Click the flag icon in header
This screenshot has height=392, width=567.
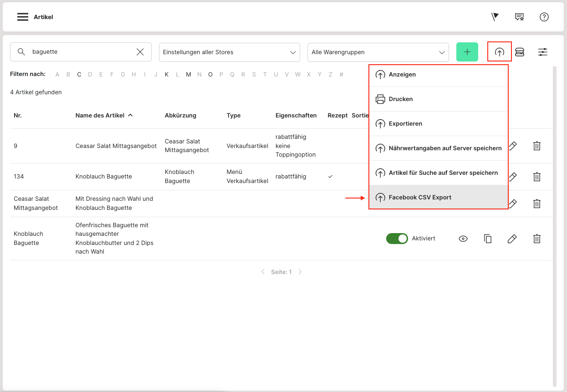coord(495,17)
